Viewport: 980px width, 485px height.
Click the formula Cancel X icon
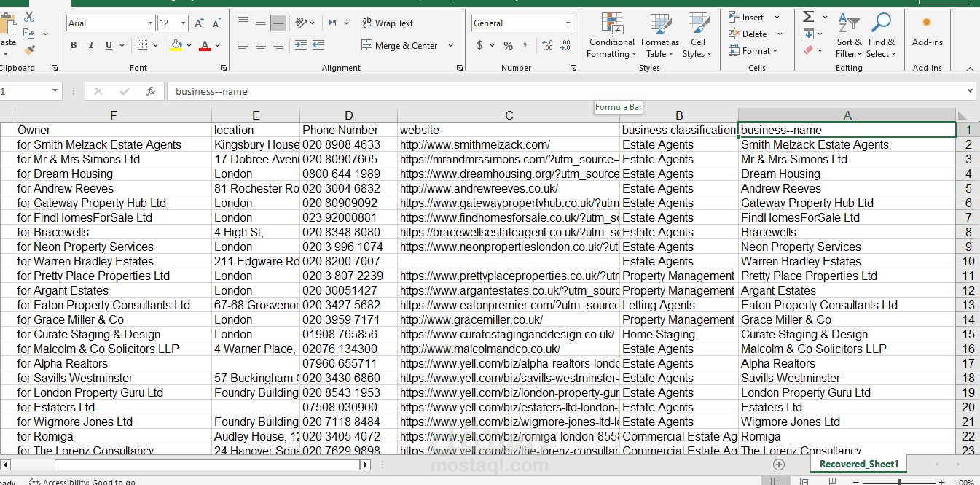(x=98, y=91)
